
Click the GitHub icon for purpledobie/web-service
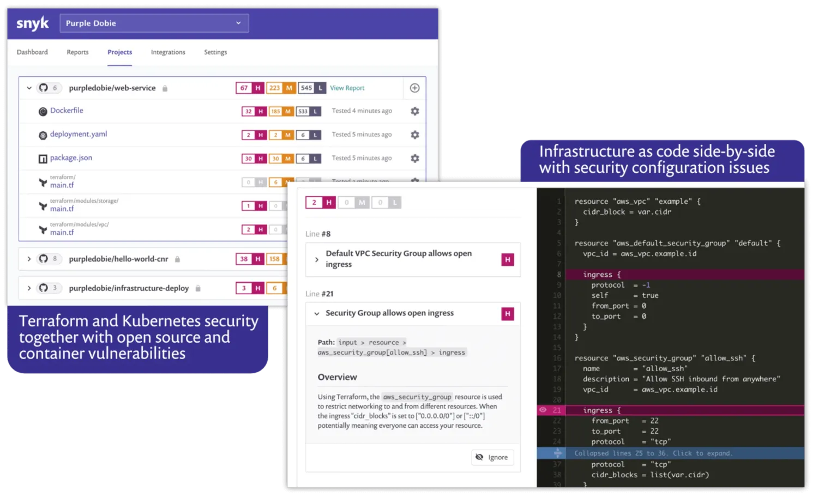pos(43,88)
